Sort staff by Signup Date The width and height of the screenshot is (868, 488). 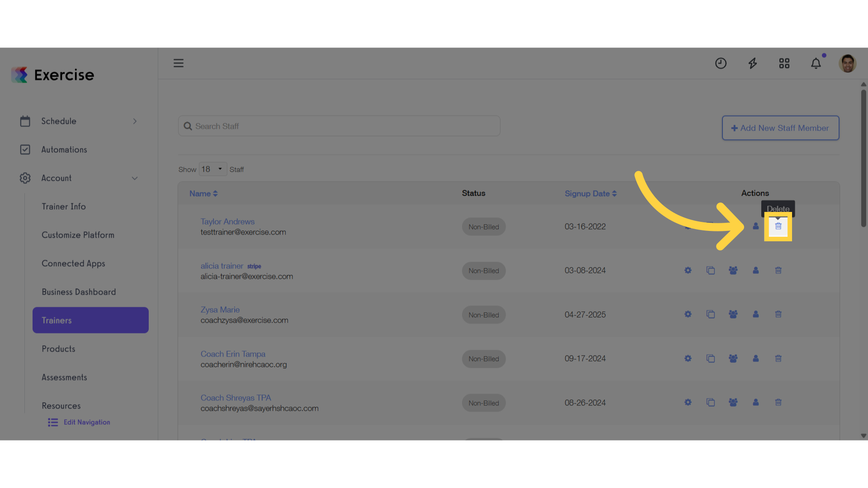pos(590,193)
